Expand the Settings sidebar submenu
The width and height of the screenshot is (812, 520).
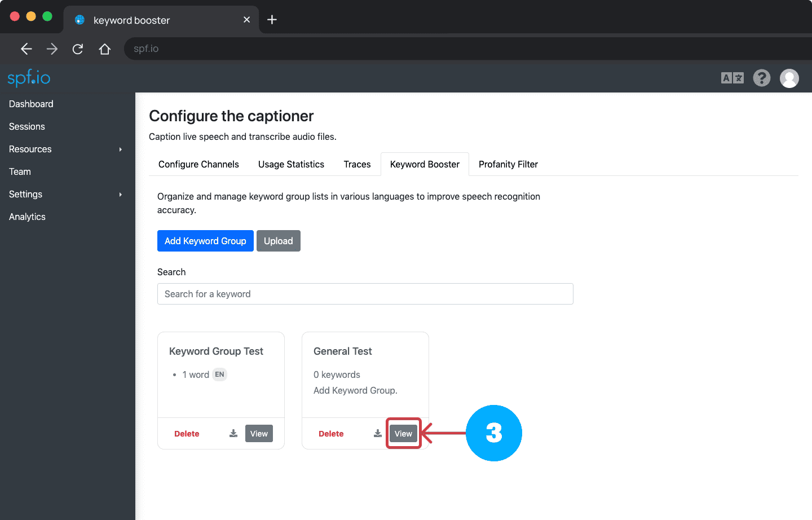pos(120,195)
